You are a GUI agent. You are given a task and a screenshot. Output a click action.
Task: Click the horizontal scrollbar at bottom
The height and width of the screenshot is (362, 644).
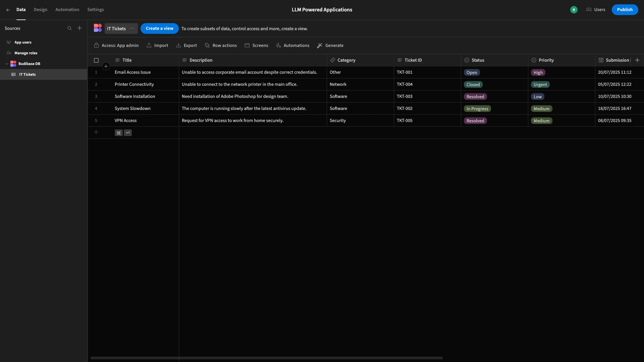[267, 358]
